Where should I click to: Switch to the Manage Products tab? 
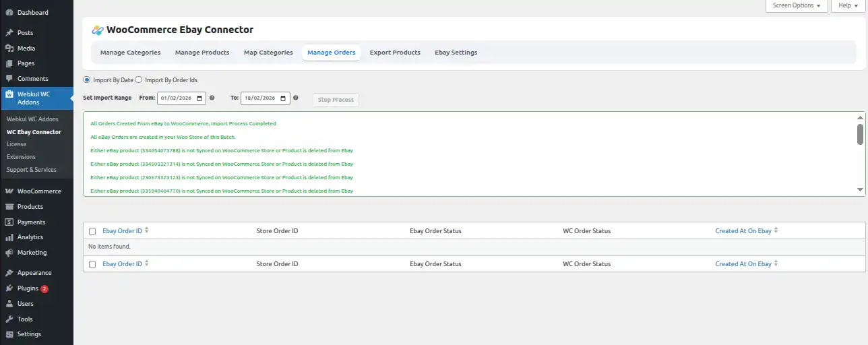[x=202, y=53]
